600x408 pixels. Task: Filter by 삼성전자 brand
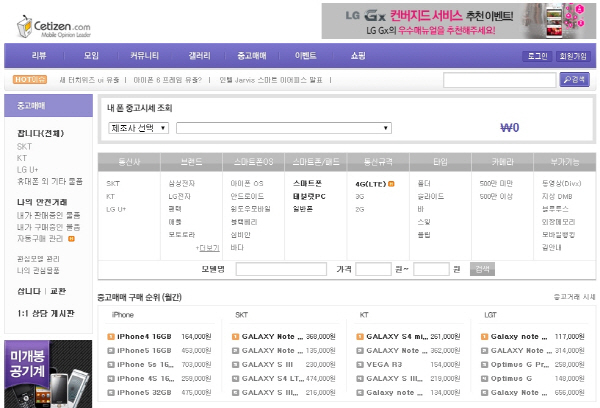(182, 184)
